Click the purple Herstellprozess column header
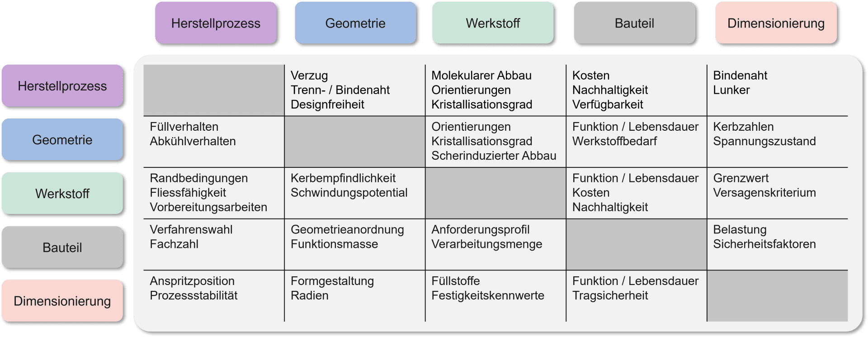This screenshot has width=868, height=337. [216, 23]
